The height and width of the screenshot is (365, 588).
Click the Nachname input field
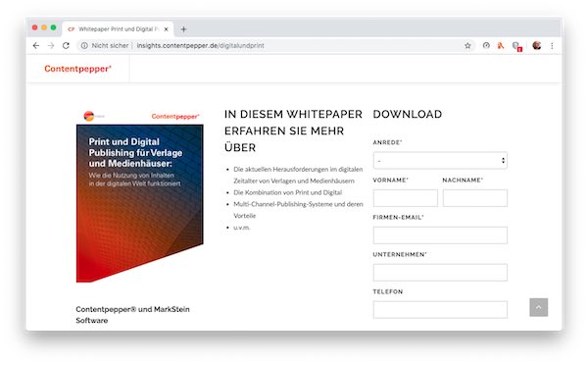[x=474, y=198]
